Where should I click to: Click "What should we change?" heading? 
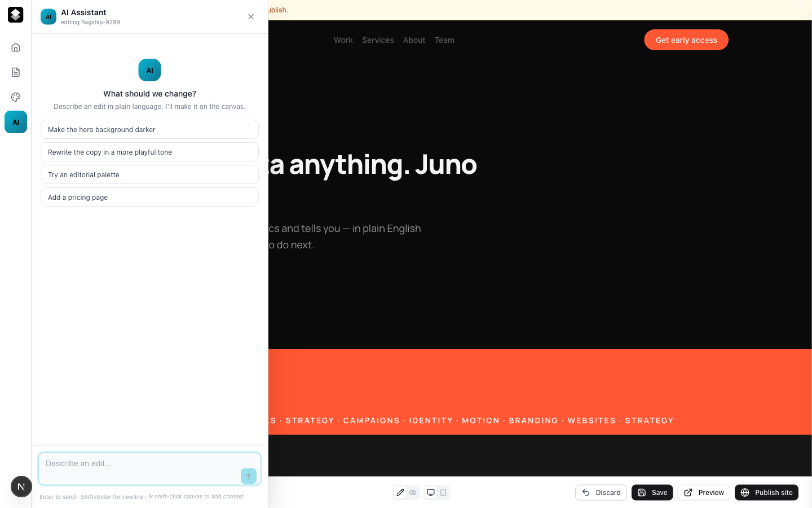click(x=149, y=94)
